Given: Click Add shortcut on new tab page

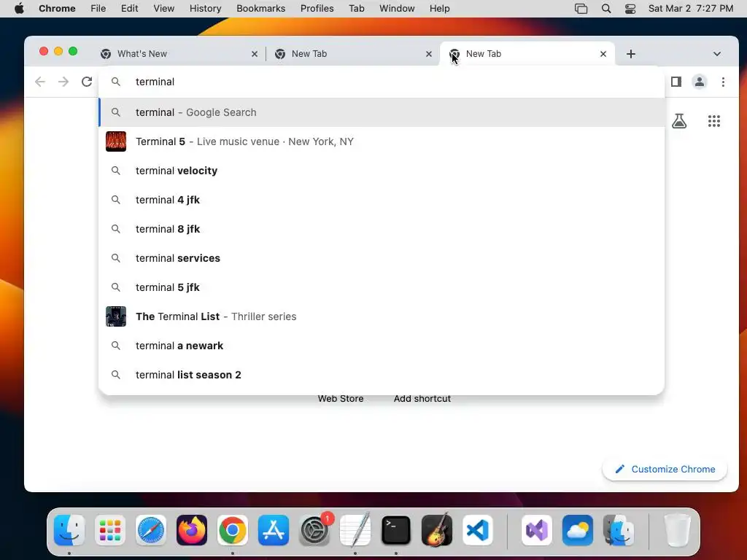Looking at the screenshot, I should 422,399.
